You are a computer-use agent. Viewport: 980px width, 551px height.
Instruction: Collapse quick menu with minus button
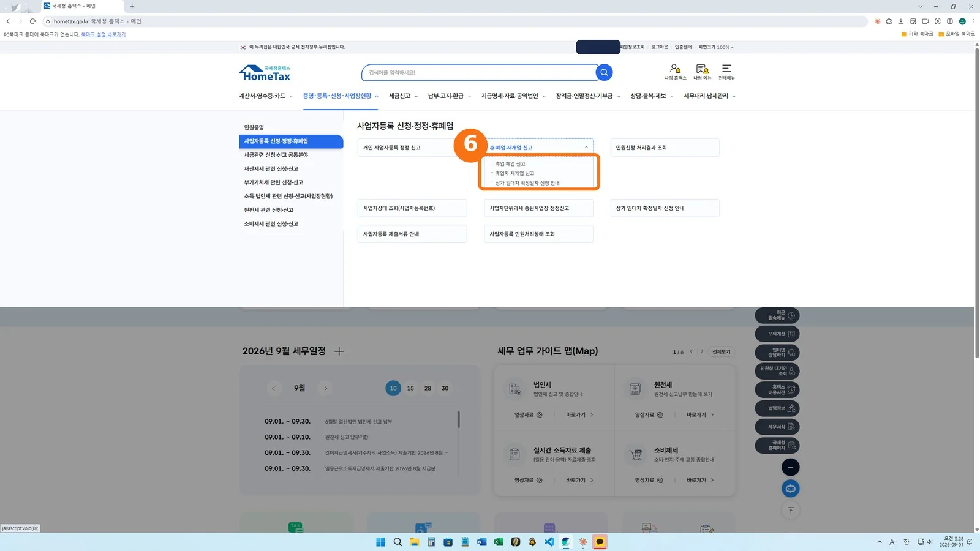click(791, 467)
